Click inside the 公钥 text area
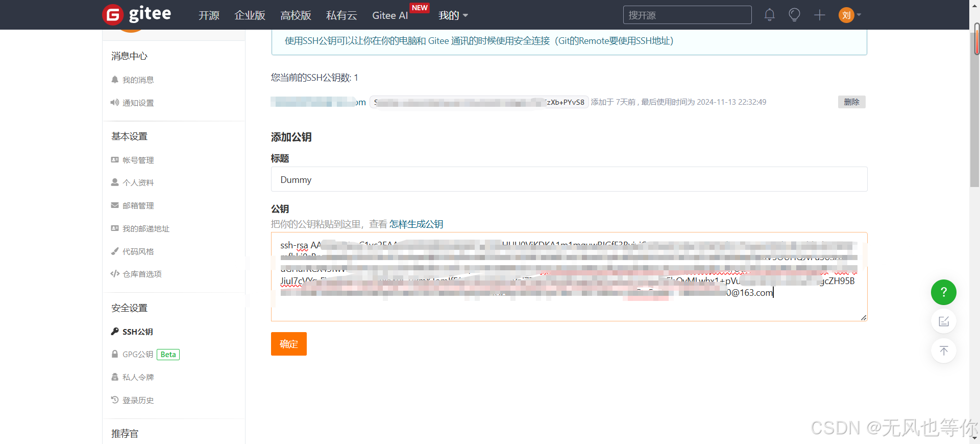Viewport: 980px width, 444px height. pyautogui.click(x=569, y=276)
